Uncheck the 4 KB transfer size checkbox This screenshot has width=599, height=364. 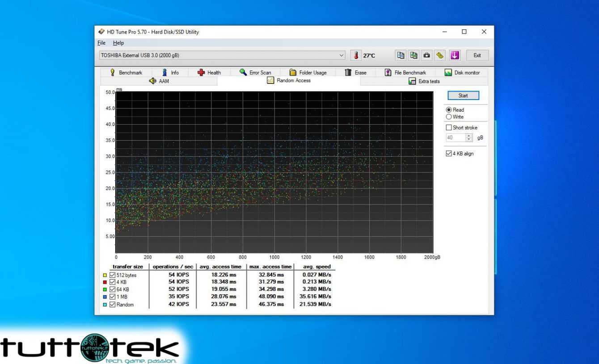tap(113, 282)
